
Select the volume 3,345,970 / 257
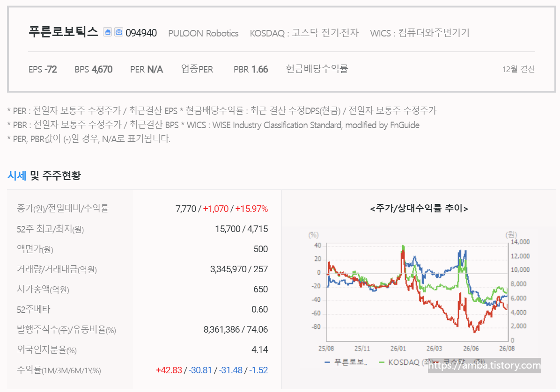[x=239, y=269]
